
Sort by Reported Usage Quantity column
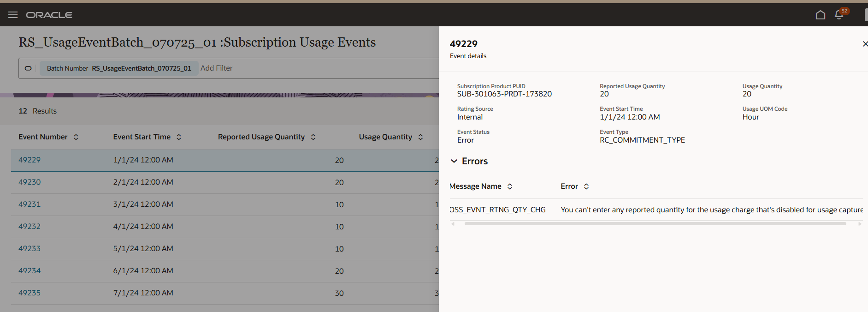coord(313,137)
